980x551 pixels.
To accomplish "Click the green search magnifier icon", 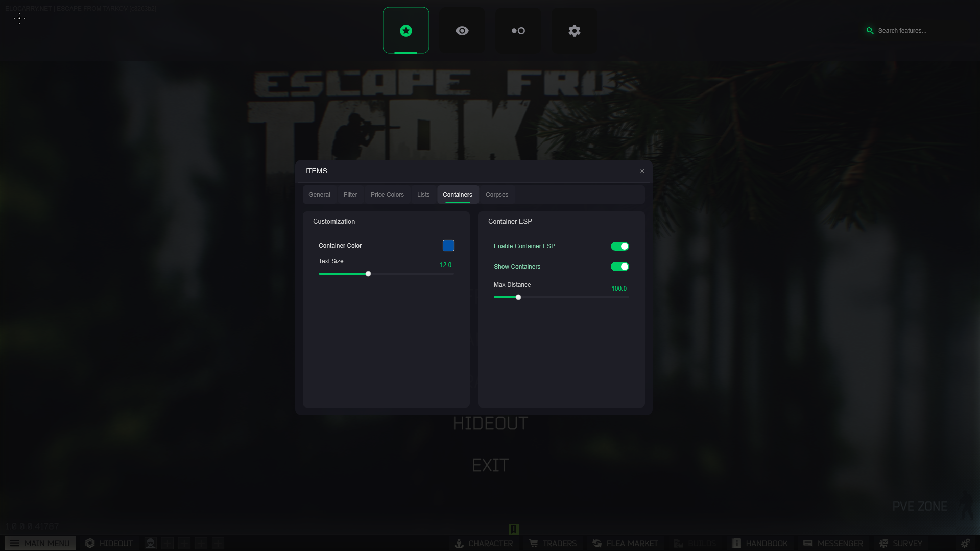I will coord(870,31).
